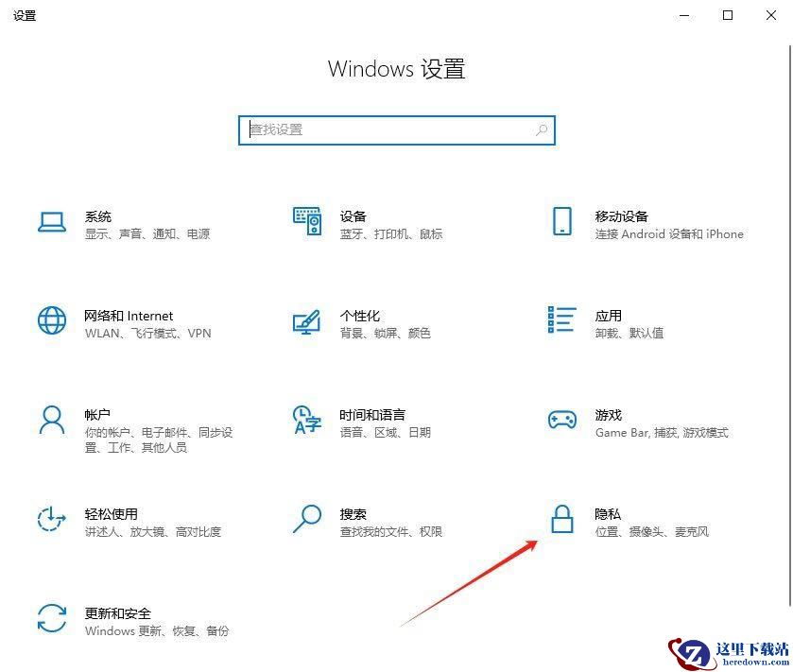The height and width of the screenshot is (672, 793).
Task: Open the 个性化 title link
Action: (x=359, y=316)
